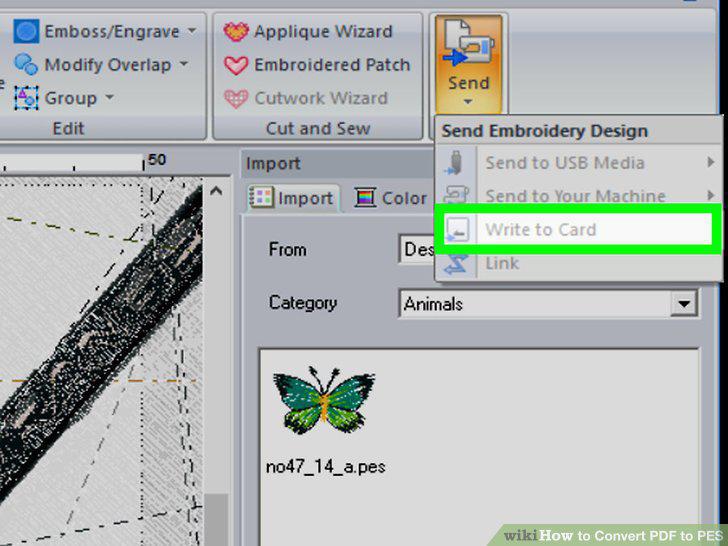This screenshot has height=546, width=728.
Task: Switch to the Import tab
Action: (x=292, y=198)
